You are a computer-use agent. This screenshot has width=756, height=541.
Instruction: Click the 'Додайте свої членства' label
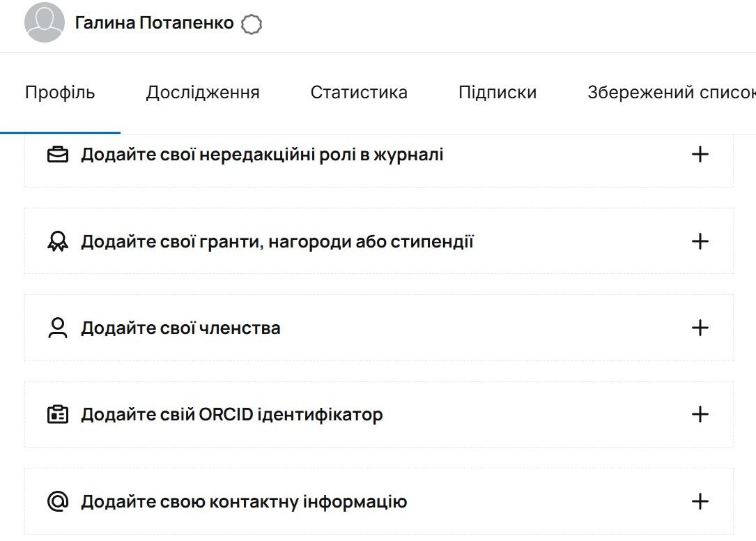point(180,328)
